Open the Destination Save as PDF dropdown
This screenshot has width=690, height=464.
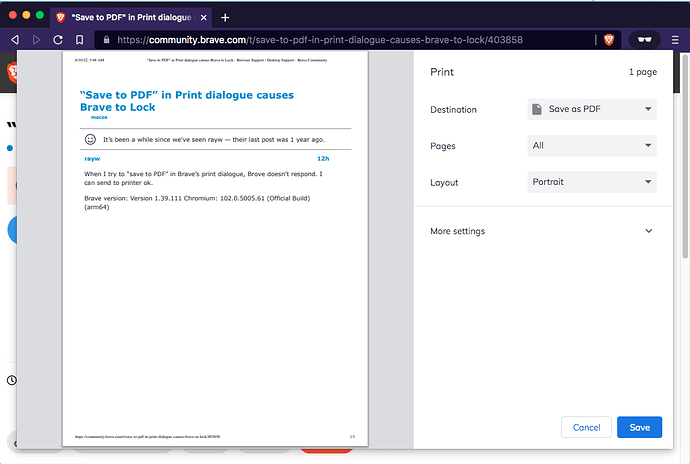click(x=592, y=109)
